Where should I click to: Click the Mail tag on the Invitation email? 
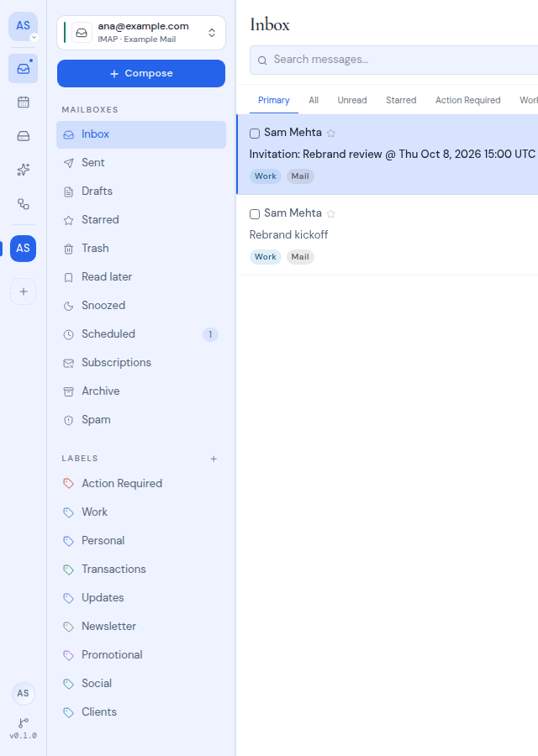[x=300, y=176]
